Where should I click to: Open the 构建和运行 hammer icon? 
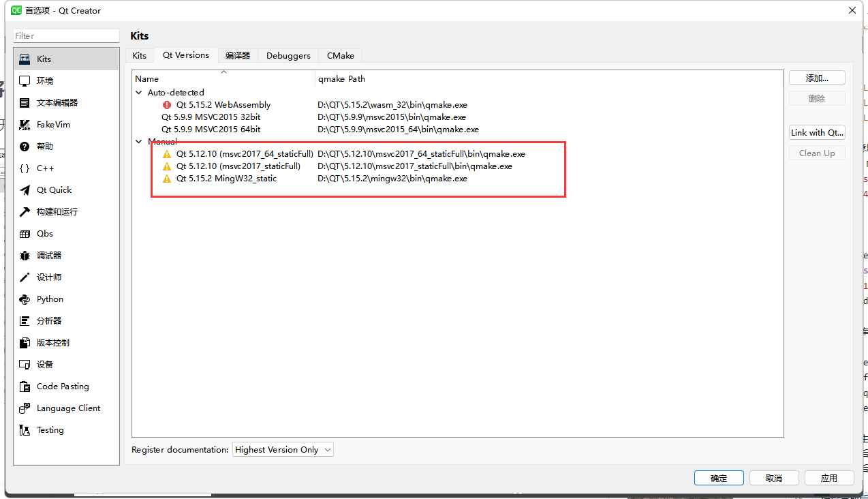tap(25, 212)
